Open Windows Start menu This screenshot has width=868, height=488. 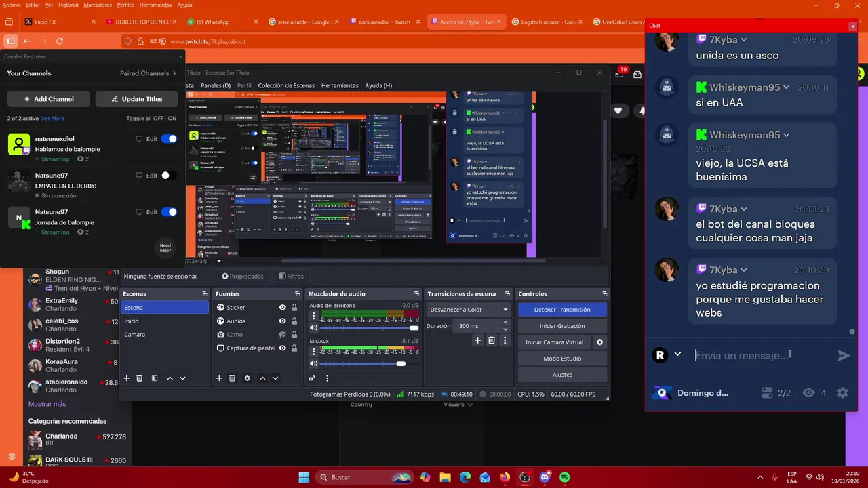tap(304, 477)
